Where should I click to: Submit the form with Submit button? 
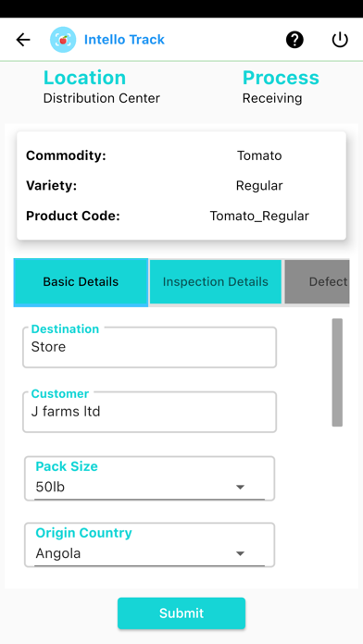(181, 613)
